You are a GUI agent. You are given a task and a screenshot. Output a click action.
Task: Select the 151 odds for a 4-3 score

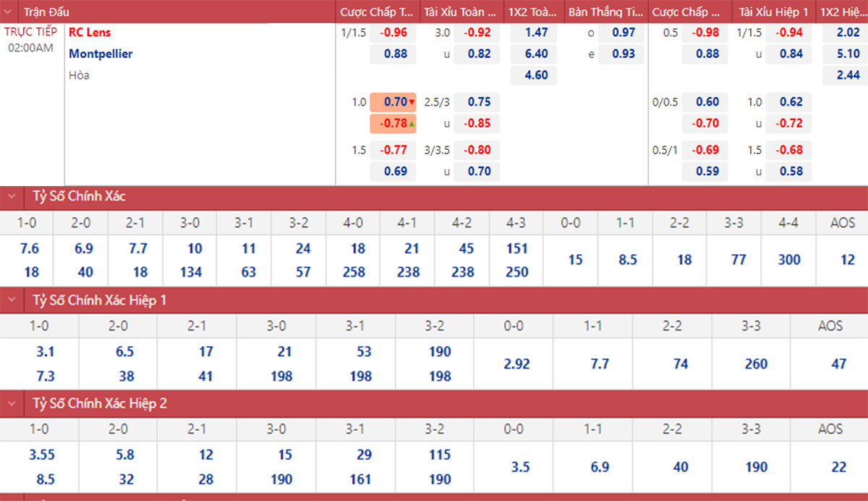tap(517, 248)
